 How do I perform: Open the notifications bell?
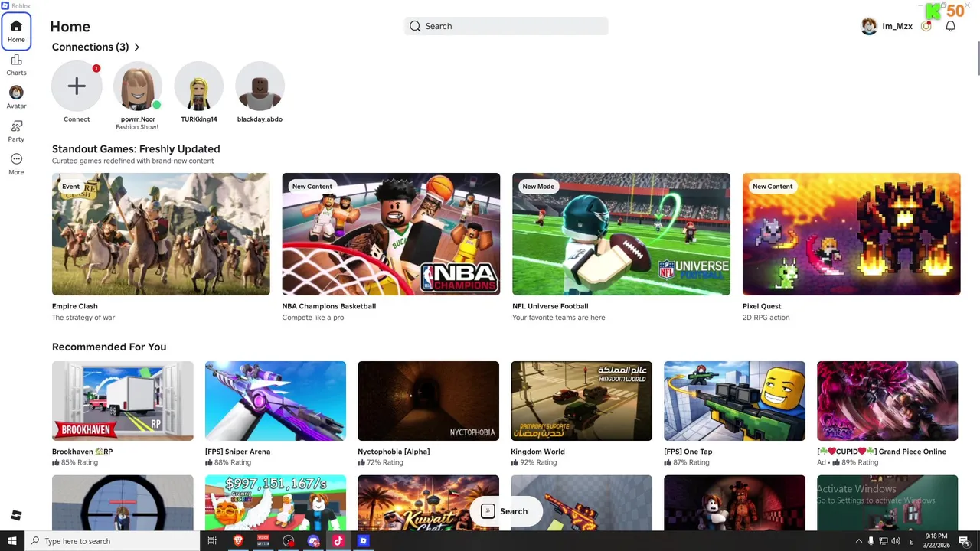pos(950,26)
